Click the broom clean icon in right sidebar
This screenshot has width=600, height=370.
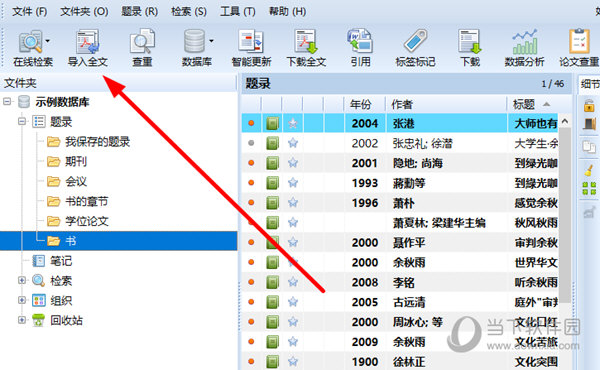[x=589, y=170]
